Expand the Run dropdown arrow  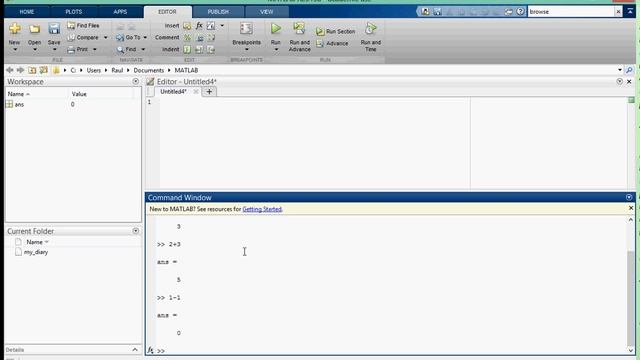click(276, 50)
